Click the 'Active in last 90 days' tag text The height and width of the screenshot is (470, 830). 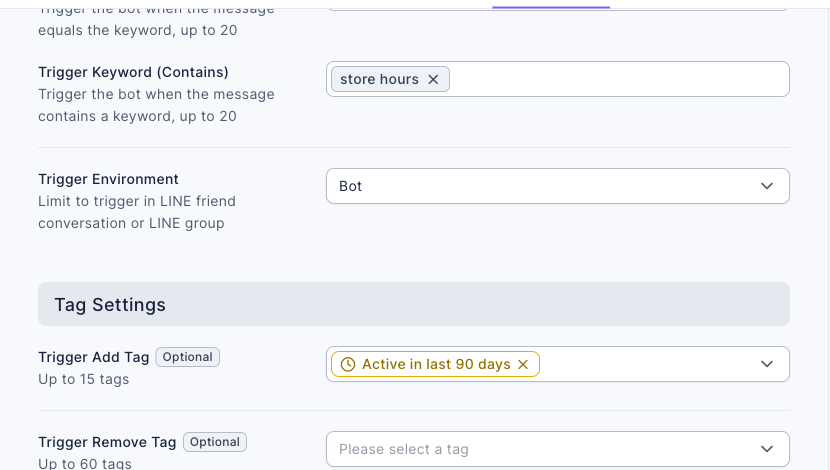click(436, 365)
